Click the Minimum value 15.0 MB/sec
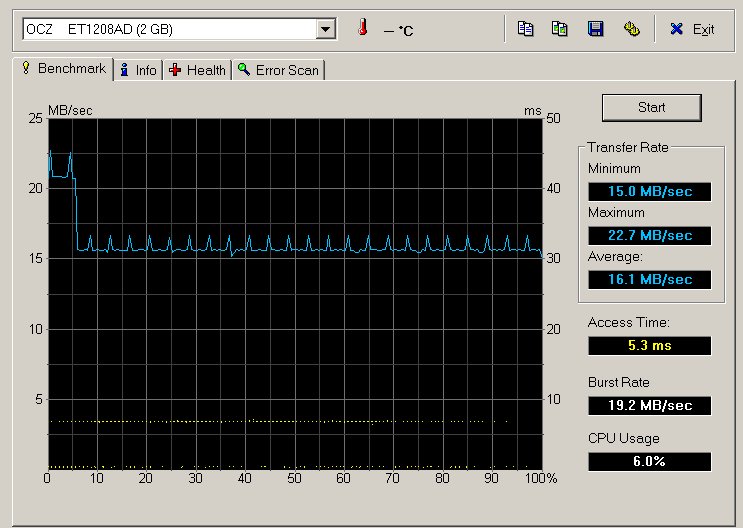Screen dimensions: 743x528 [650, 191]
